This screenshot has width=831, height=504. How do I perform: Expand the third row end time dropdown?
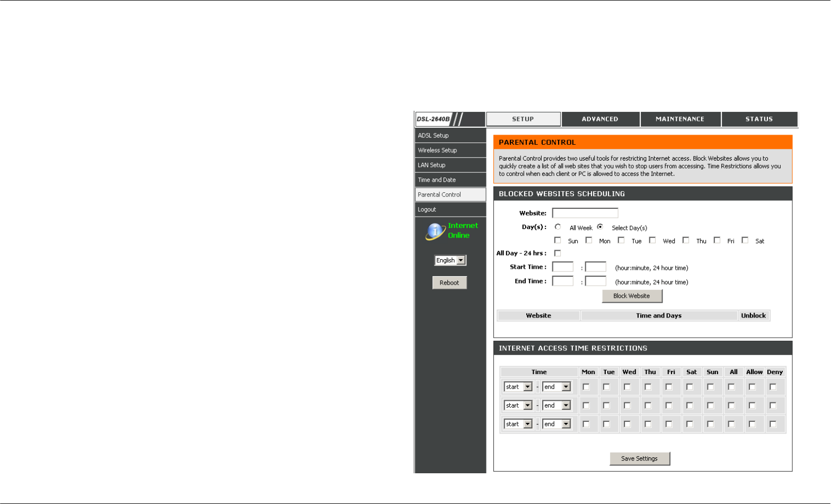click(x=556, y=424)
